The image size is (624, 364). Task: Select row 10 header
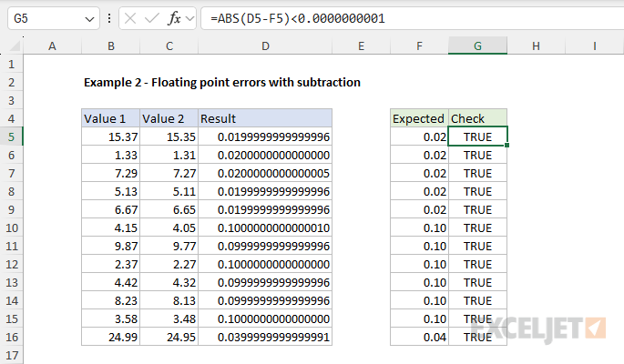click(x=12, y=227)
